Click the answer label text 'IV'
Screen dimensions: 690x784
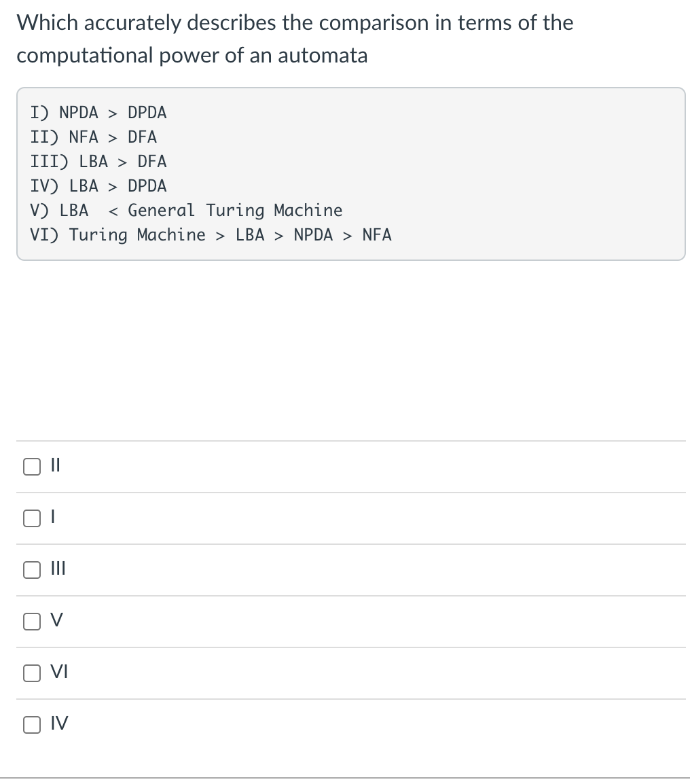tap(59, 725)
